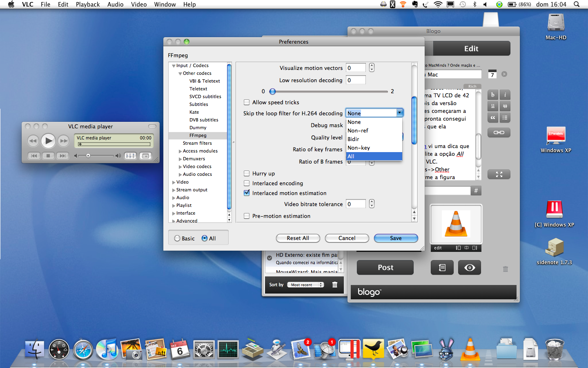
Task: Click the Blogo insert link button
Action: click(499, 132)
